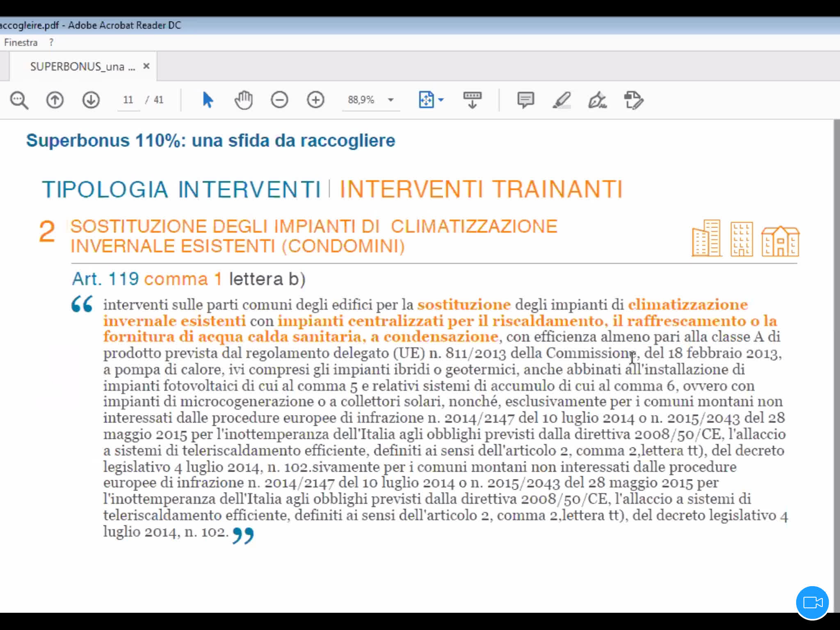Open the Finestra menu

pyautogui.click(x=21, y=42)
